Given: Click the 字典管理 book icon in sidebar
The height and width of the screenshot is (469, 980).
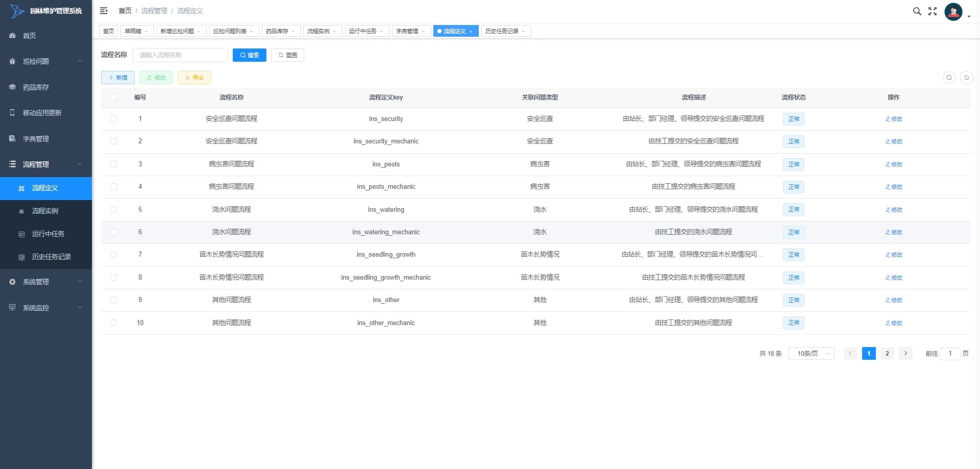Looking at the screenshot, I should (12, 138).
